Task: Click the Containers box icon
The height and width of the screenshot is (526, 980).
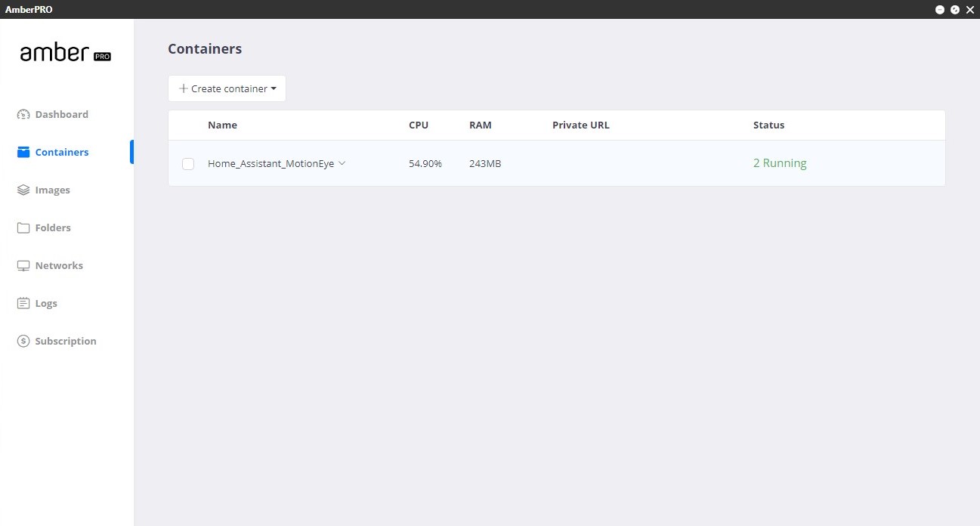Action: (x=23, y=152)
